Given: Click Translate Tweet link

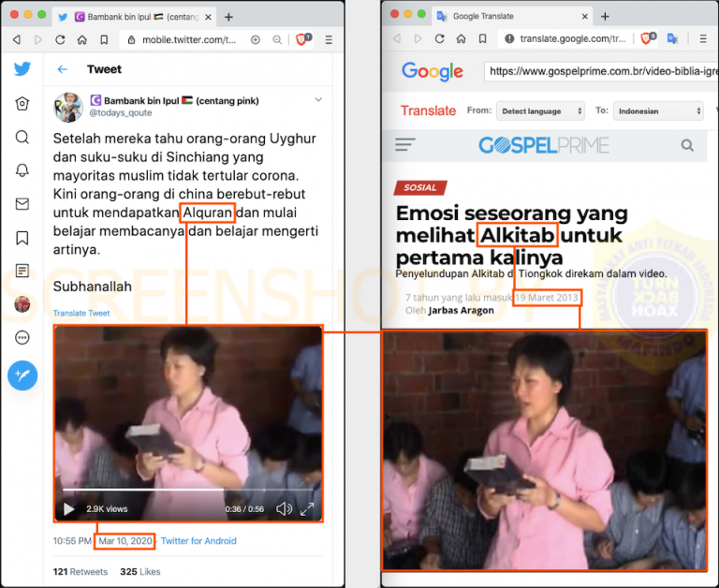Looking at the screenshot, I should [81, 314].
